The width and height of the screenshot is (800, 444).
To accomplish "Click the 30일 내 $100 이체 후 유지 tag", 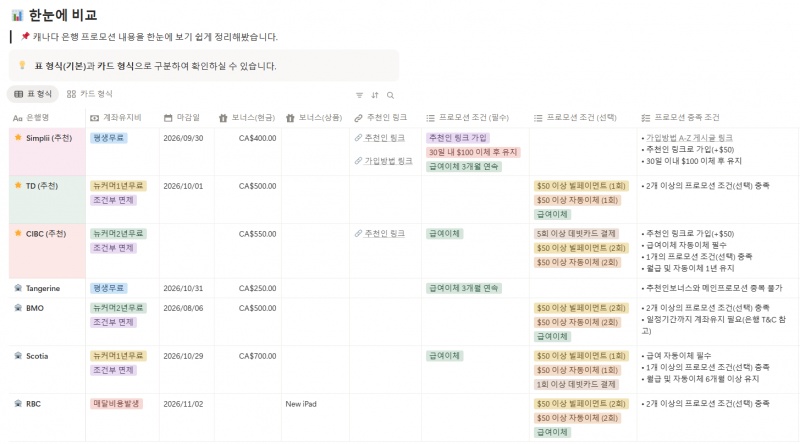I will (473, 152).
